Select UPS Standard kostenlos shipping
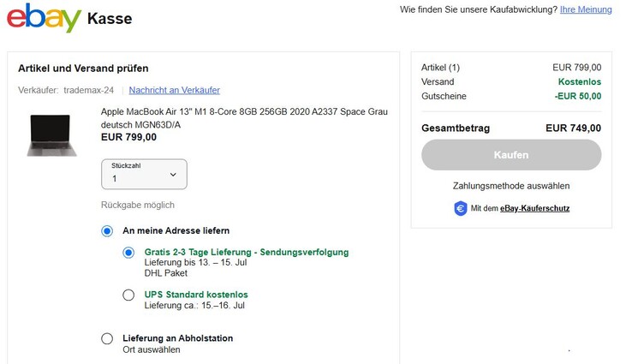This screenshot has height=364, width=632. (x=128, y=295)
